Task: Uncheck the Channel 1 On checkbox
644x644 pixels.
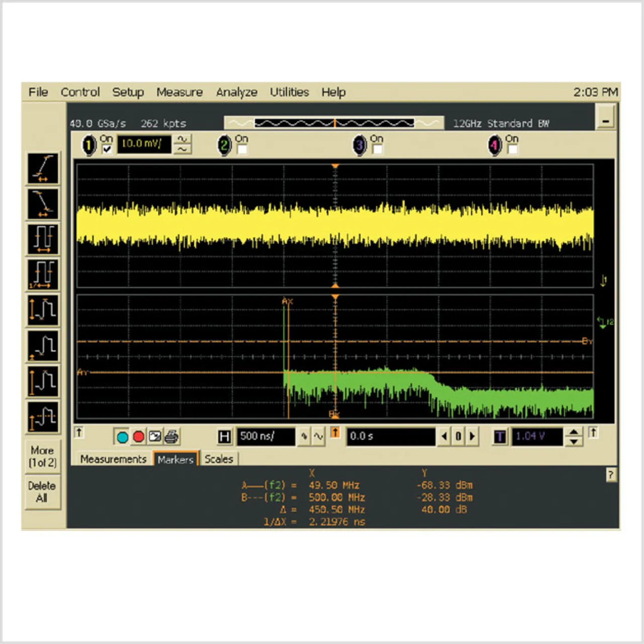Action: (107, 149)
